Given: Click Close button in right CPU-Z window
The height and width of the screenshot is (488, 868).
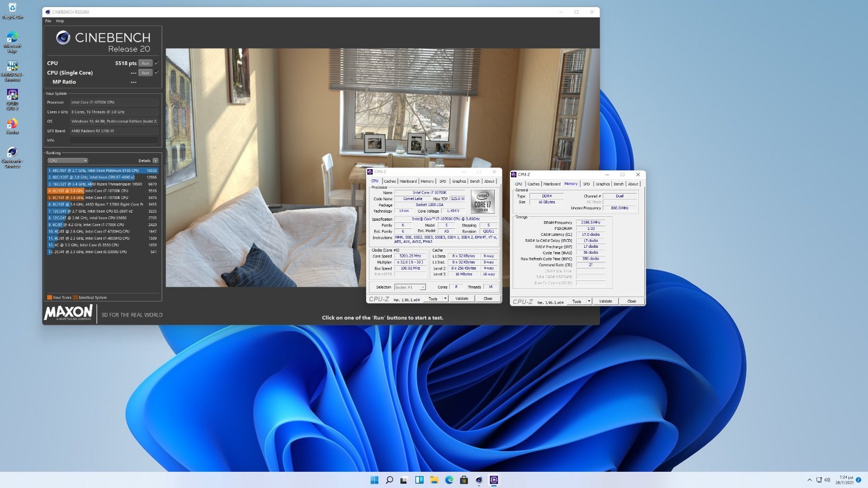Looking at the screenshot, I should point(631,301).
